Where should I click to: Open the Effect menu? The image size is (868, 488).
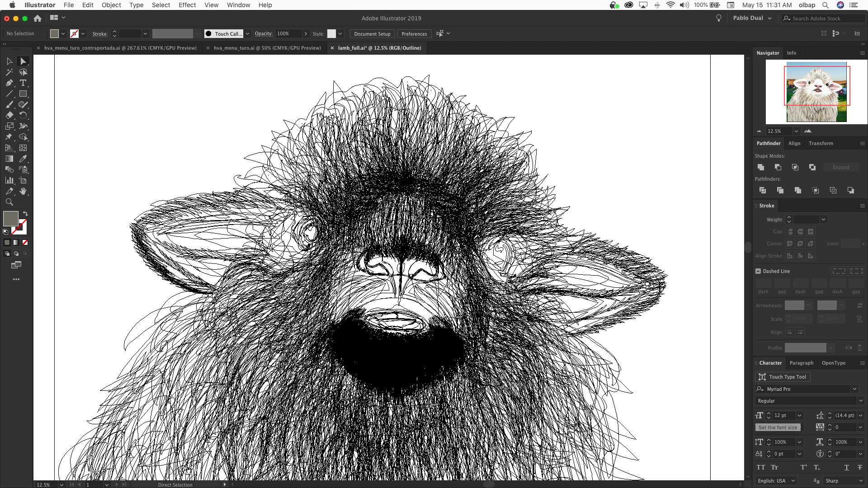[x=187, y=5]
